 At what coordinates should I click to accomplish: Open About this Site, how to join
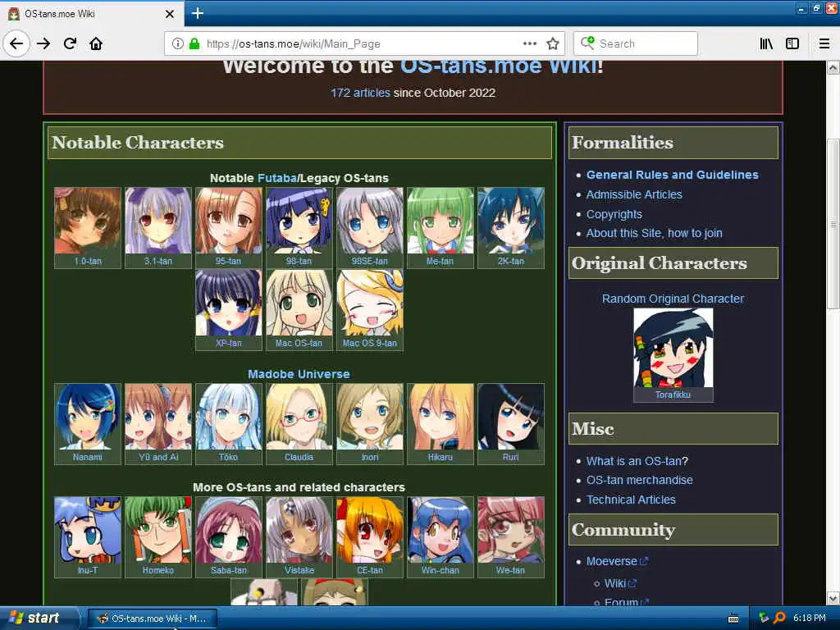pos(654,233)
